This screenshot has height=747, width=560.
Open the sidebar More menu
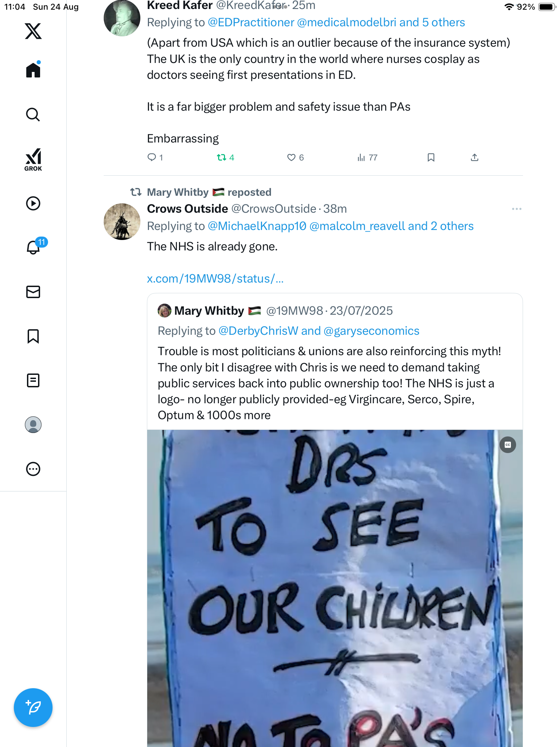(x=33, y=469)
